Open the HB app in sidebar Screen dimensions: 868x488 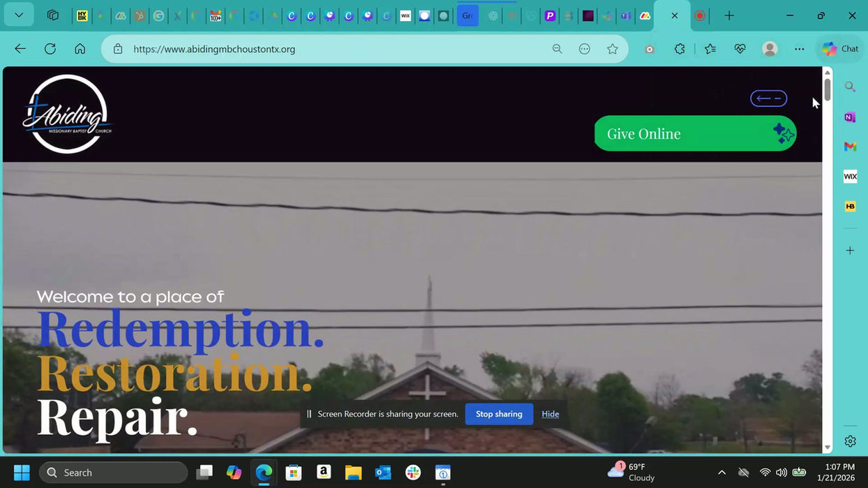point(850,207)
